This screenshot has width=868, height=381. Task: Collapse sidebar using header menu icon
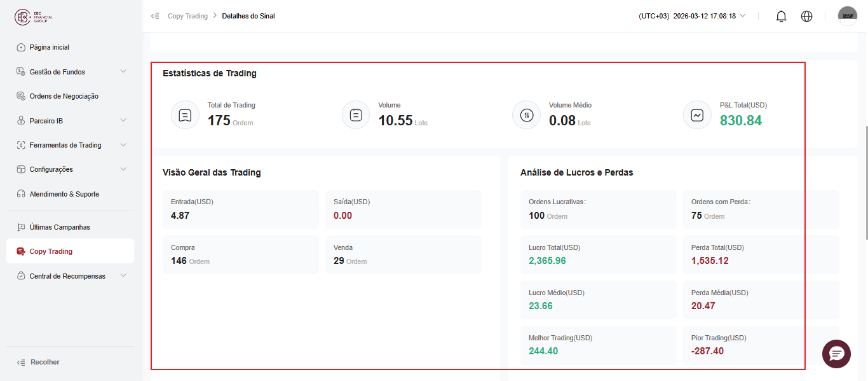(155, 16)
